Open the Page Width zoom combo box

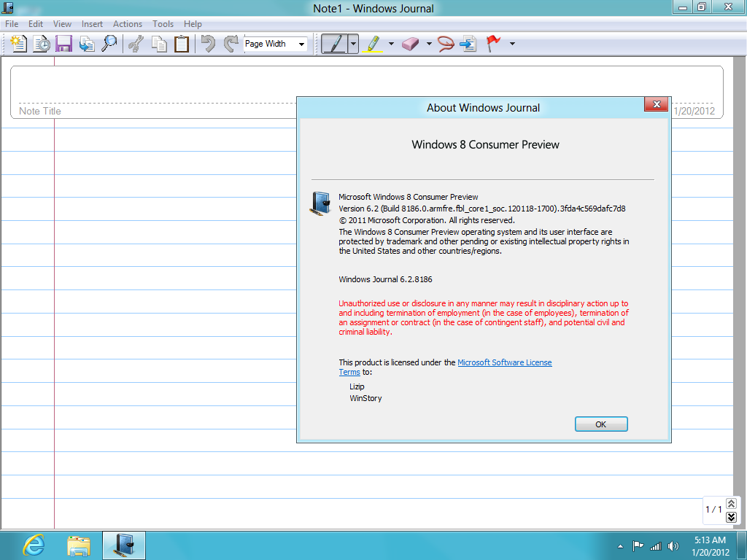coord(275,44)
